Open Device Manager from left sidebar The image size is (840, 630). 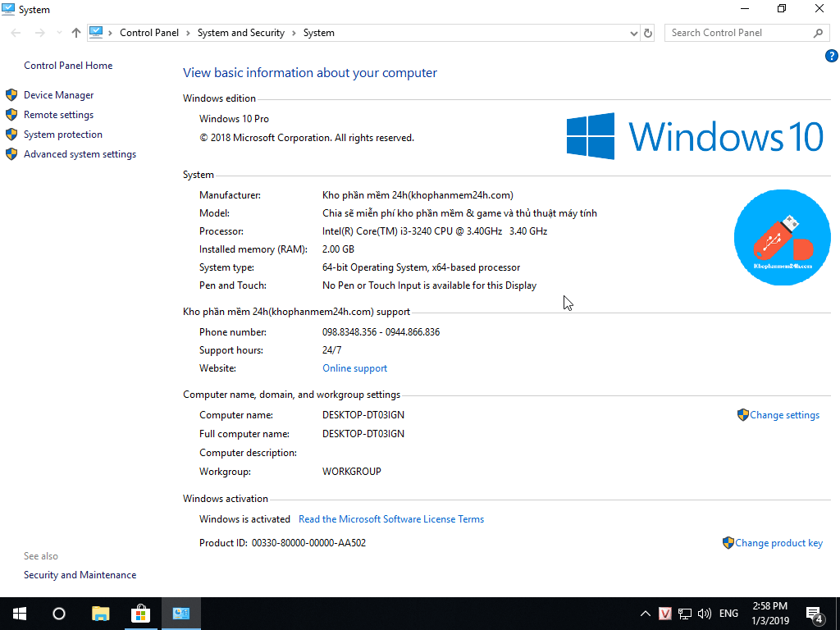click(x=58, y=95)
